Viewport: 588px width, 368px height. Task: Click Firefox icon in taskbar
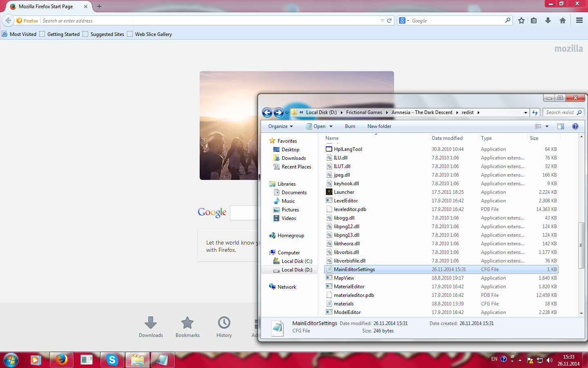61,360
